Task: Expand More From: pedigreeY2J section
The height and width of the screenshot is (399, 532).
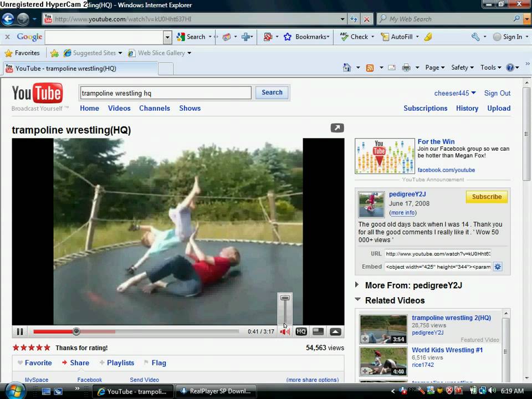Action: click(356, 285)
